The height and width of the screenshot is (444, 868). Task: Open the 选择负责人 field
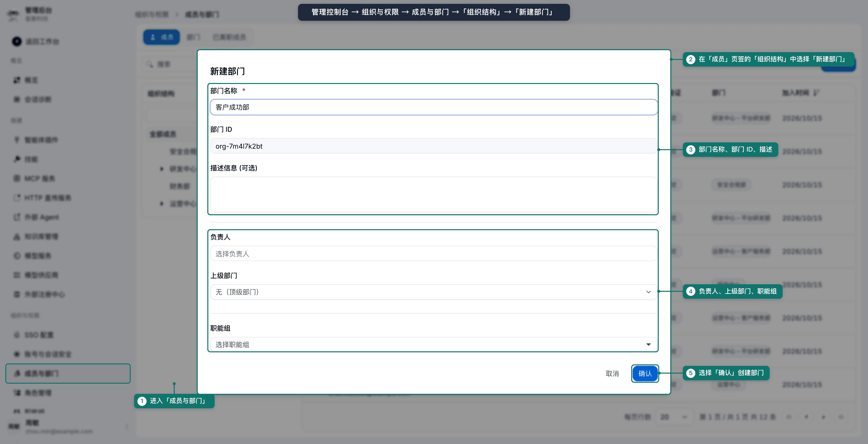click(434, 254)
